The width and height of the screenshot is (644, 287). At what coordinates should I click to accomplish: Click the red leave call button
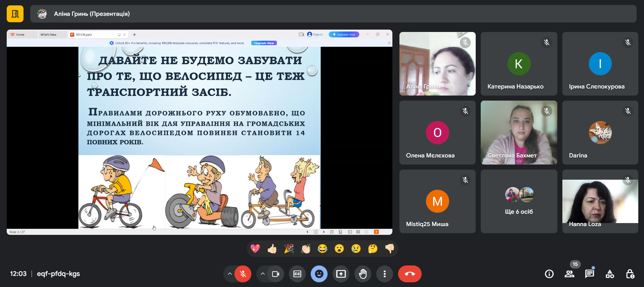pos(410,274)
